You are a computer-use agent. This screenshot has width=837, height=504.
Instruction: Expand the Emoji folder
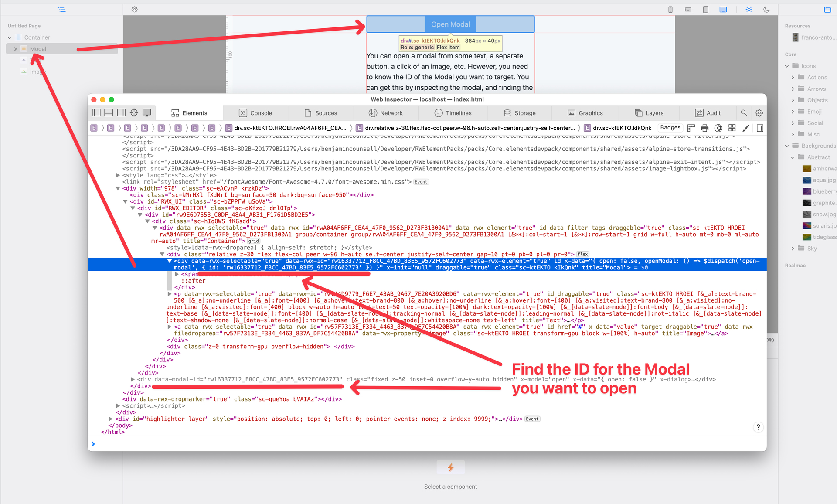tap(793, 112)
